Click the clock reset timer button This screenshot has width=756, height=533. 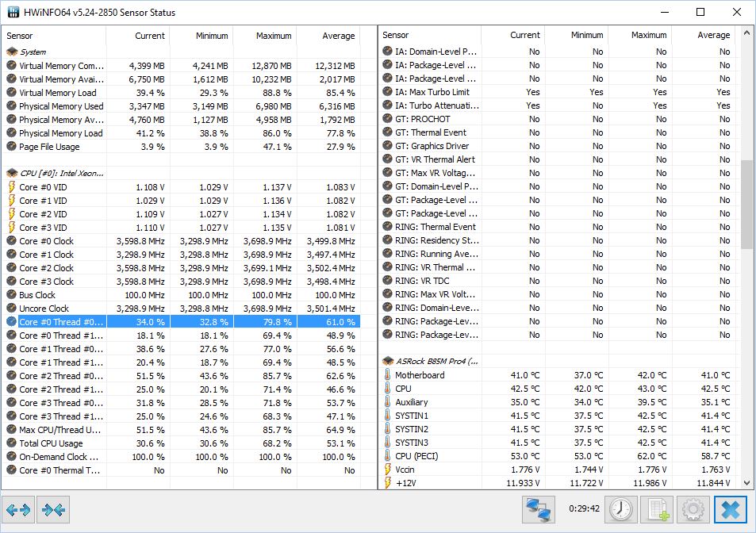coord(620,509)
